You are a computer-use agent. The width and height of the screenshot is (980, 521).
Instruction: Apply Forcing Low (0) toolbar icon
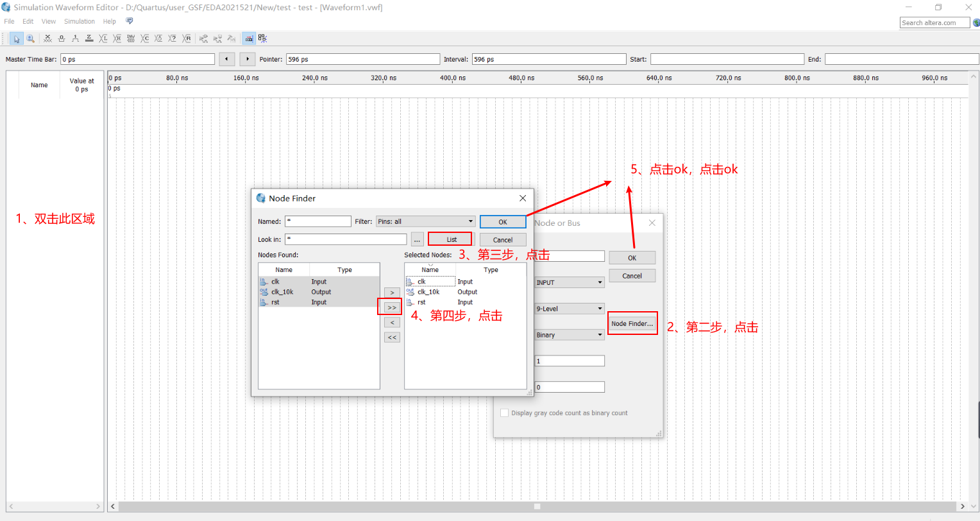[x=62, y=38]
